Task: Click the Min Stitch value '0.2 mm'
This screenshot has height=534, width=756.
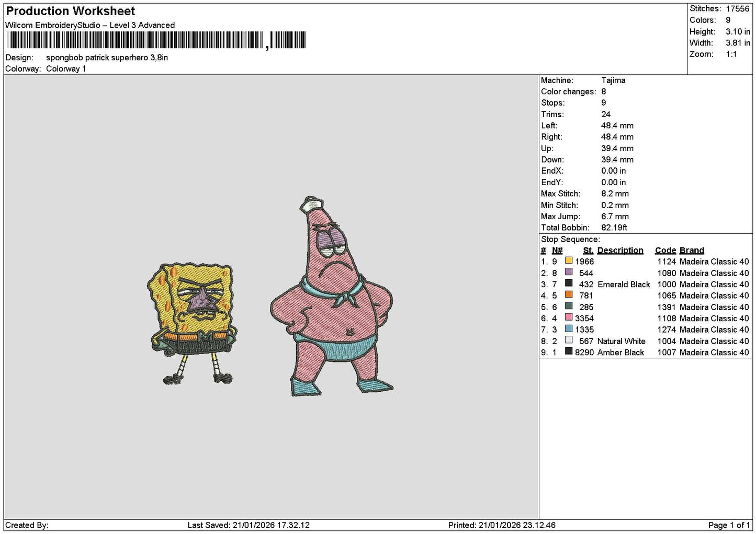Action: (x=615, y=205)
